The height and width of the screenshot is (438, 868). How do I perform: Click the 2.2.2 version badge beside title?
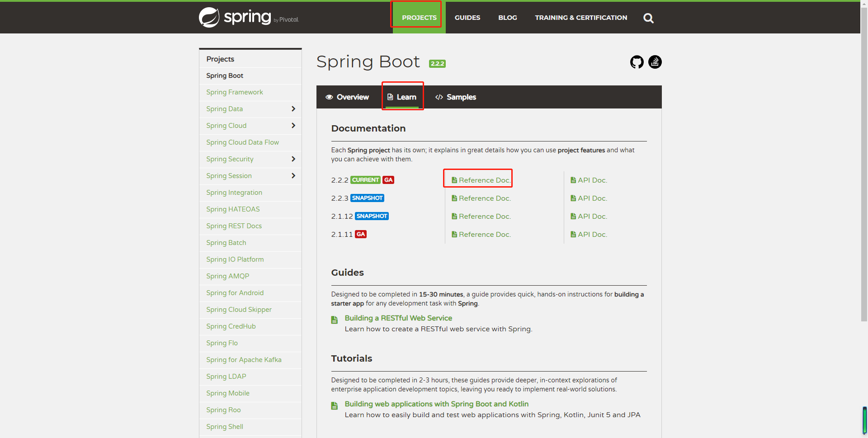click(437, 64)
